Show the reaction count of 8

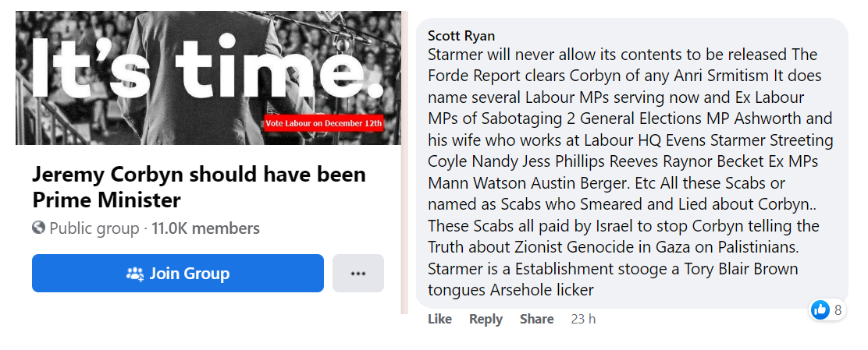(838, 309)
